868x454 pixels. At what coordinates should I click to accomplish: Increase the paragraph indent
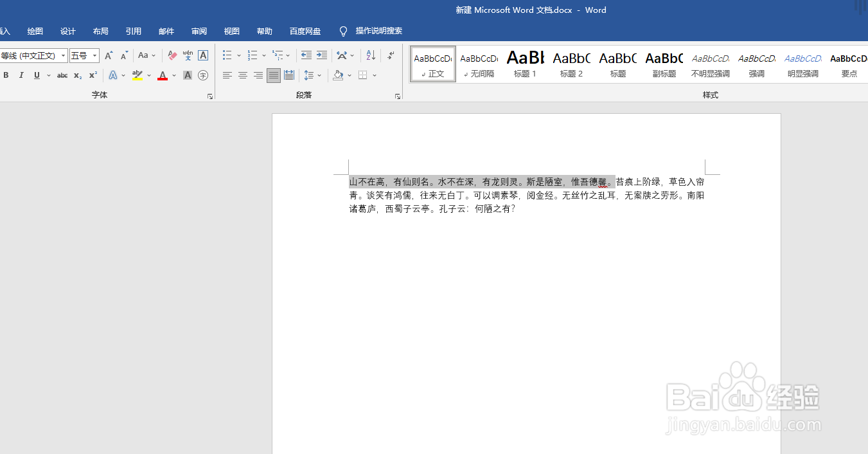(321, 55)
